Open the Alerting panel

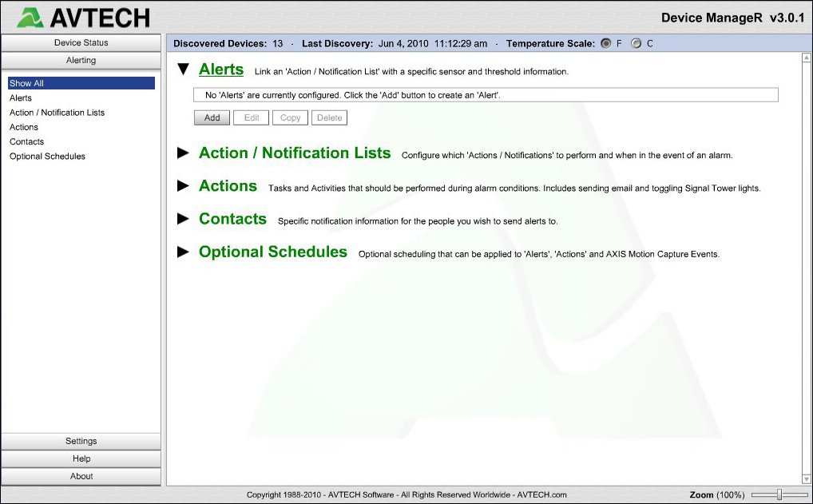pyautogui.click(x=81, y=60)
